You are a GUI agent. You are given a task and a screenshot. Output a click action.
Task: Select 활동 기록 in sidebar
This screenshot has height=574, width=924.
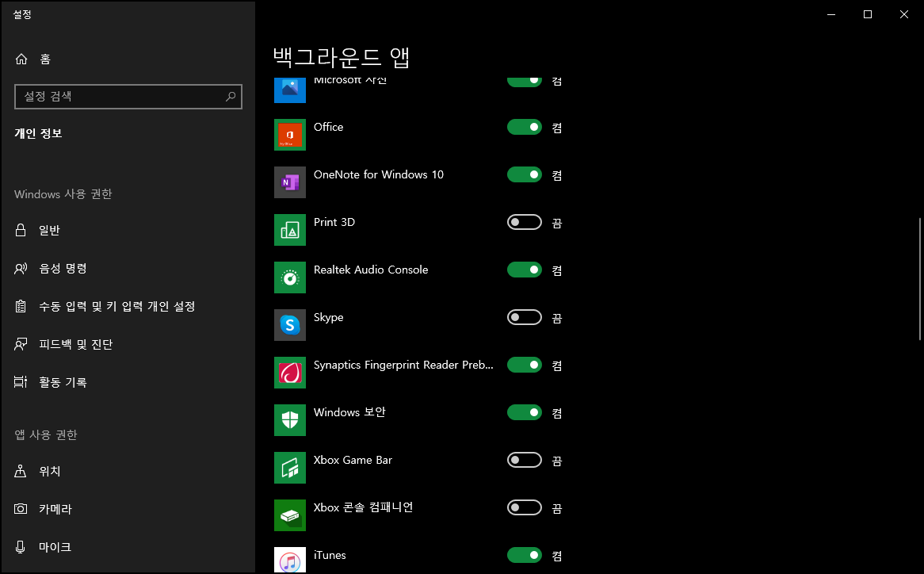(x=128, y=382)
